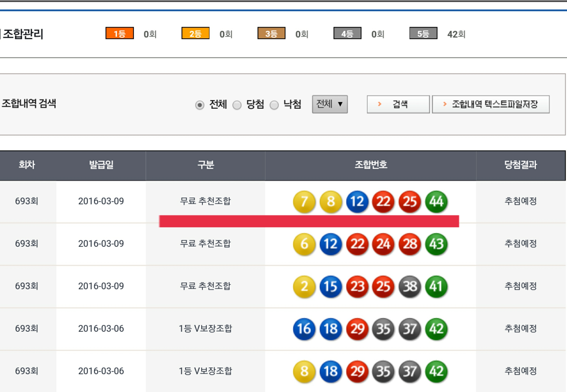Click the 발급일 column header
567x392 pixels.
pyautogui.click(x=101, y=165)
